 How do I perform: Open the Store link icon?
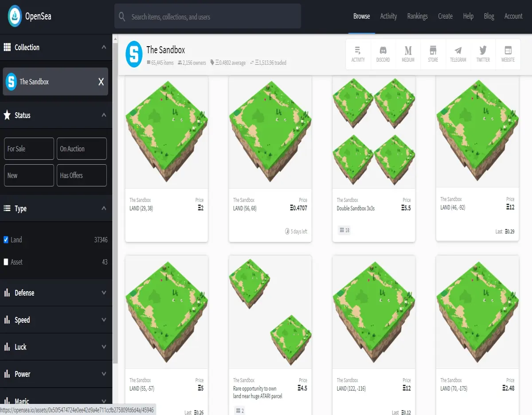coord(433,54)
